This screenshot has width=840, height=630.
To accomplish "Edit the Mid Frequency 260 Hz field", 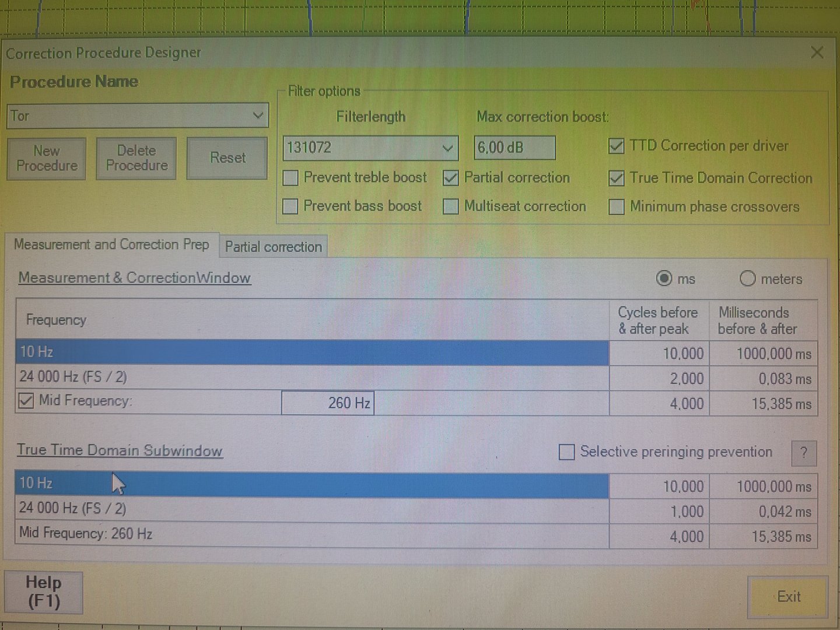I will pyautogui.click(x=328, y=402).
